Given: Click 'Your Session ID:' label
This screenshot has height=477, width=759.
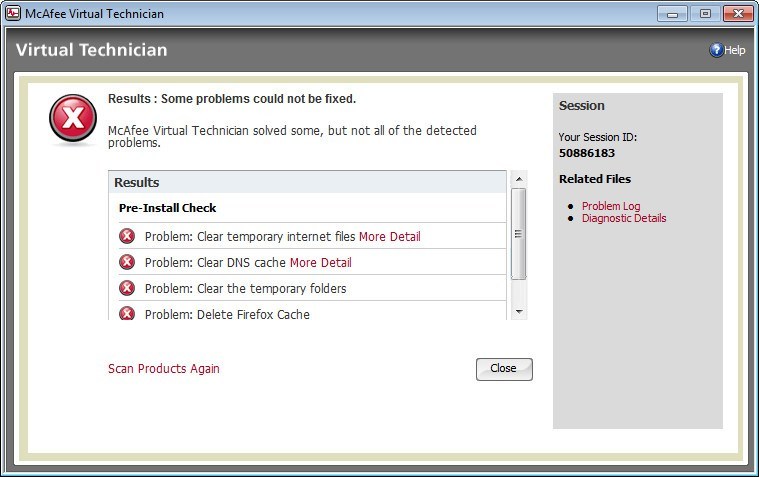Looking at the screenshot, I should [x=598, y=137].
